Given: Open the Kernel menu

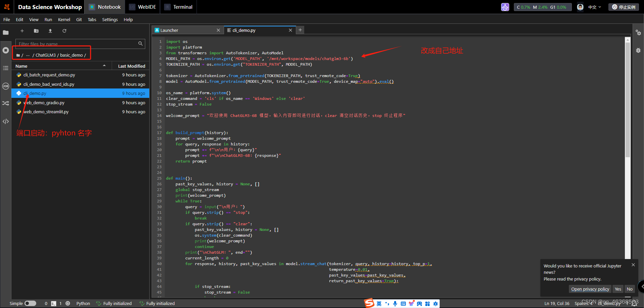Looking at the screenshot, I should [64, 20].
